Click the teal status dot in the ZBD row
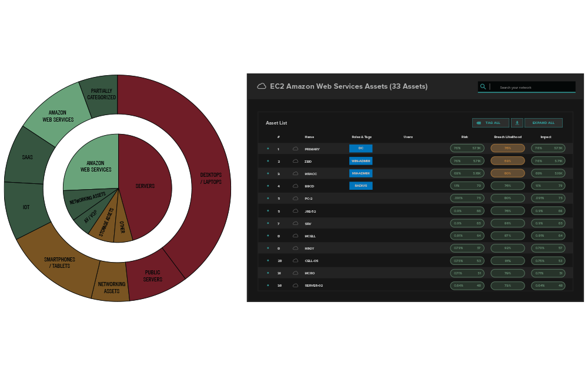 tap(268, 161)
